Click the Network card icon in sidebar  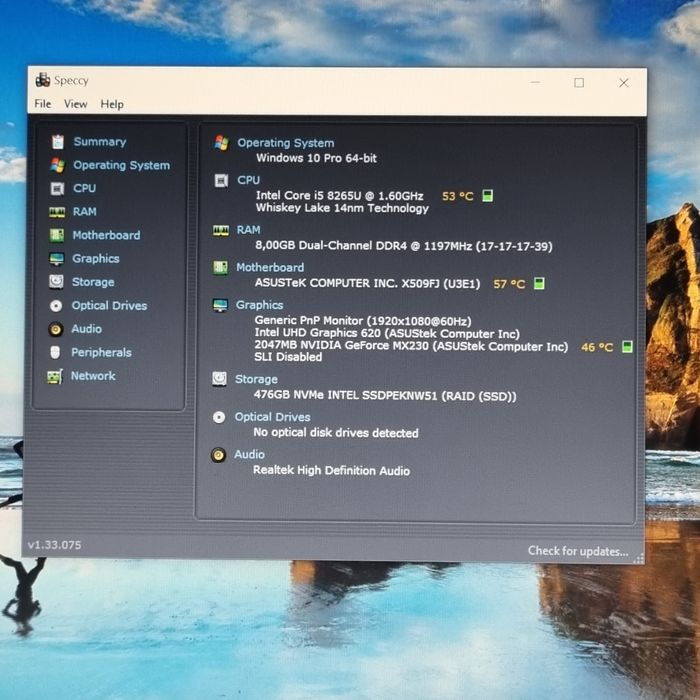coord(54,376)
